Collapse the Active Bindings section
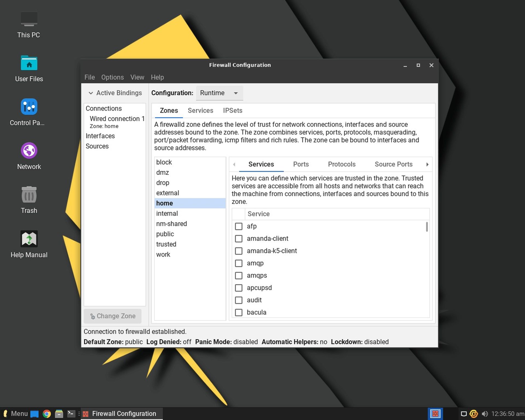Viewport: 525px width, 420px height. pos(91,93)
